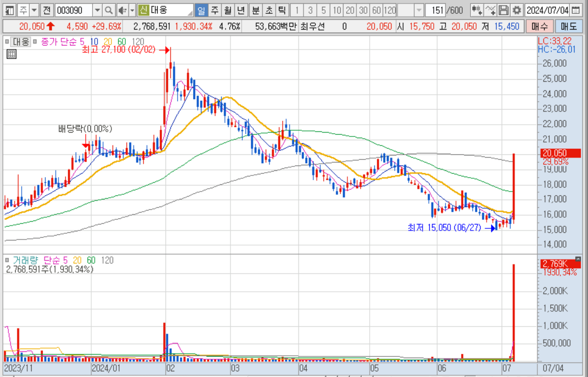
Task: Open chart settings gear icon
Action: [517, 10]
